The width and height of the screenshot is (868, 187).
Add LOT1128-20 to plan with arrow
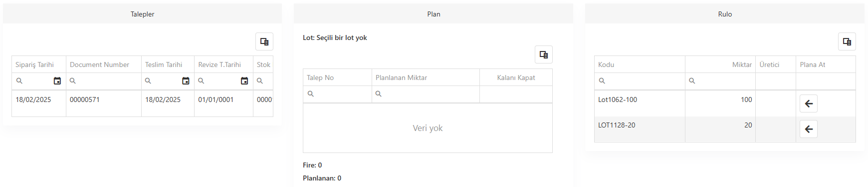click(809, 129)
